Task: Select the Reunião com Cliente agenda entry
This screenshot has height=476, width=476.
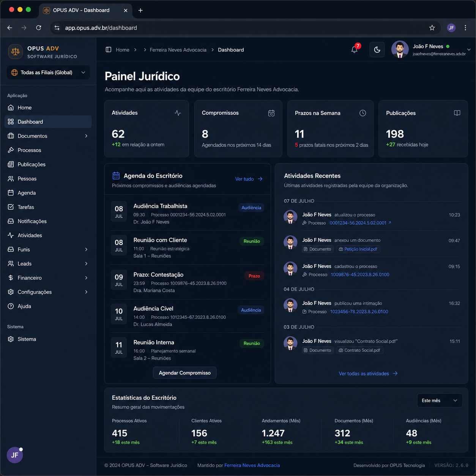Action: (x=188, y=247)
